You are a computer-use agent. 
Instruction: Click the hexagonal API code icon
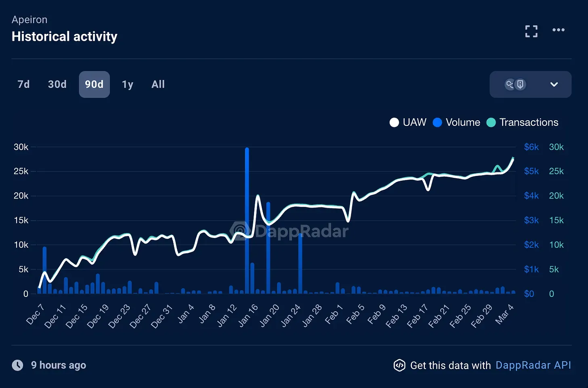[399, 365]
